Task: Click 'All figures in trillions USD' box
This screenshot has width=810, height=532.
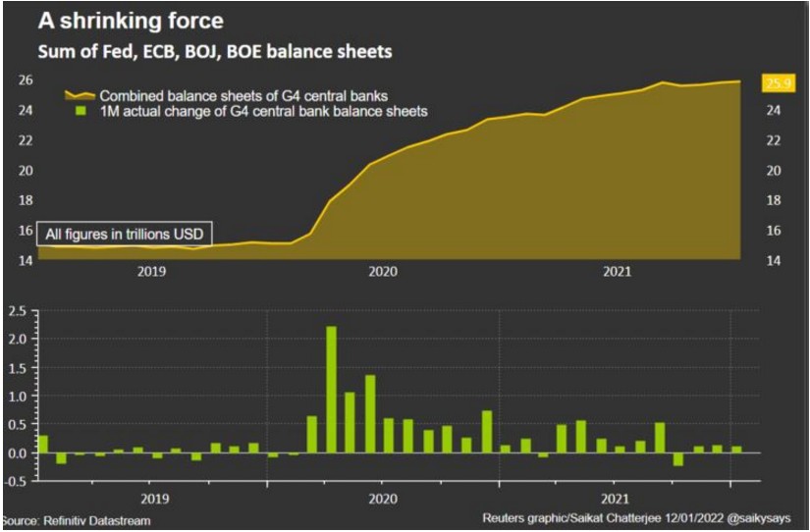Action: 127,234
